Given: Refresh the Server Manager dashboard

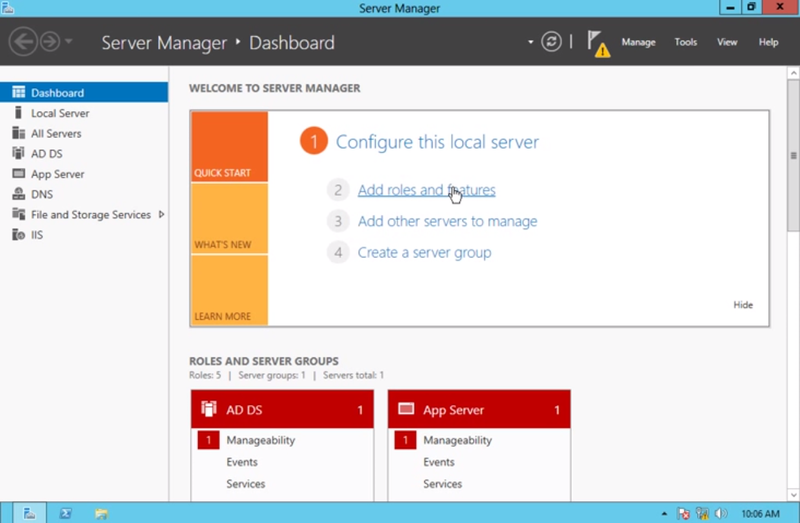Looking at the screenshot, I should tap(552, 42).
